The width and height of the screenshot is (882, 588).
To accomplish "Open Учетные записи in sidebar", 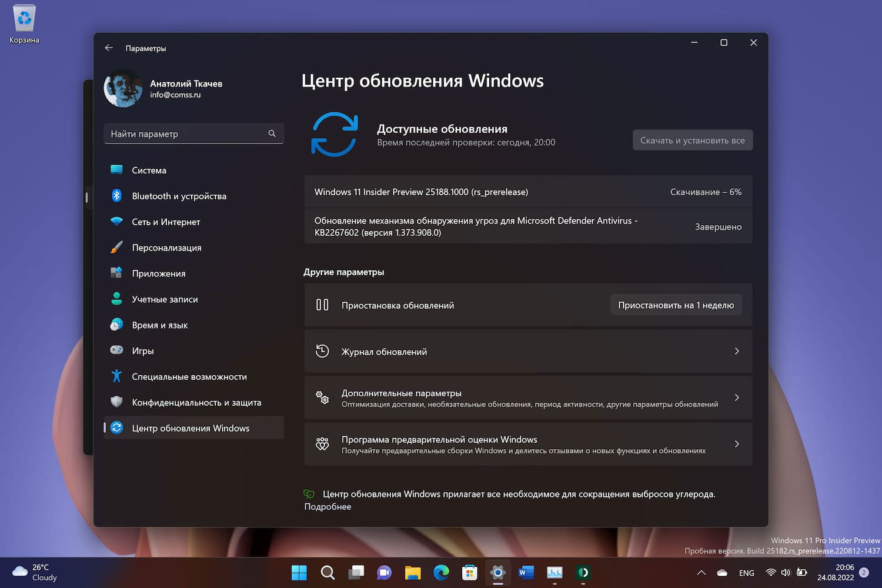I will (165, 299).
